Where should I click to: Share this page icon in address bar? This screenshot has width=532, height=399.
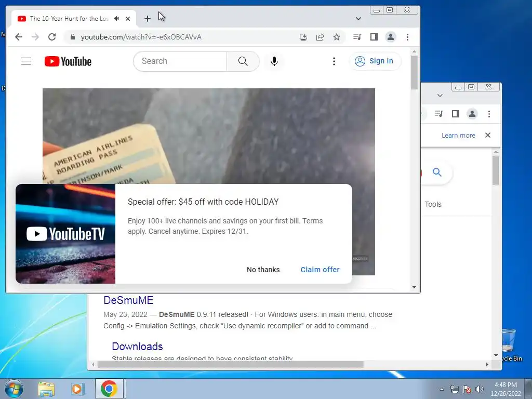[320, 37]
